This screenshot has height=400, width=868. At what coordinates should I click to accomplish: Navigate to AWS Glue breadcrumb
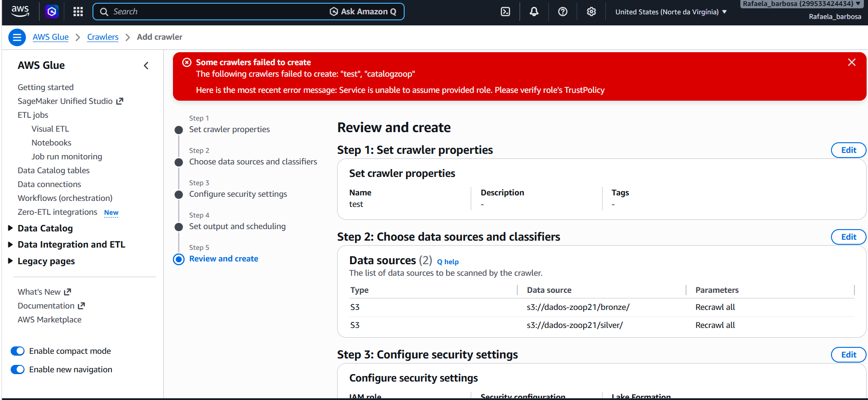click(51, 37)
